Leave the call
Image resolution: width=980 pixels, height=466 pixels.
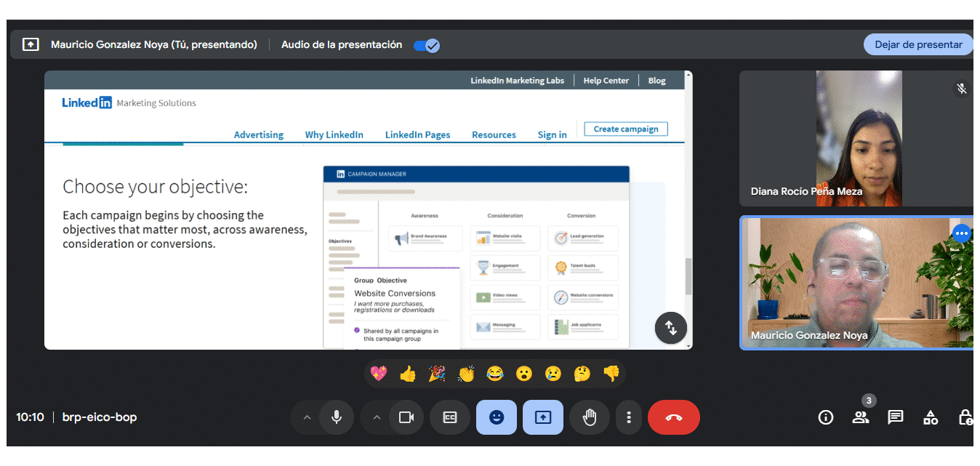(x=674, y=417)
